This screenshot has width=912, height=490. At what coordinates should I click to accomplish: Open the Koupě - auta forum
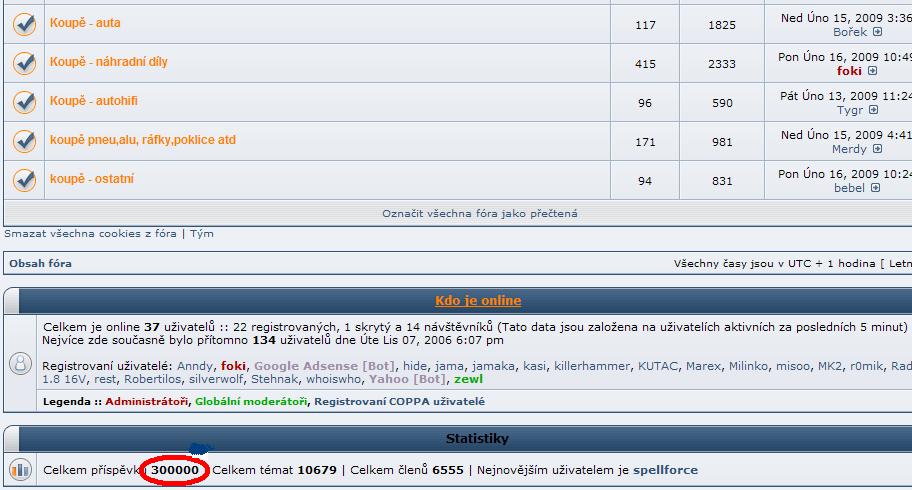(85, 23)
